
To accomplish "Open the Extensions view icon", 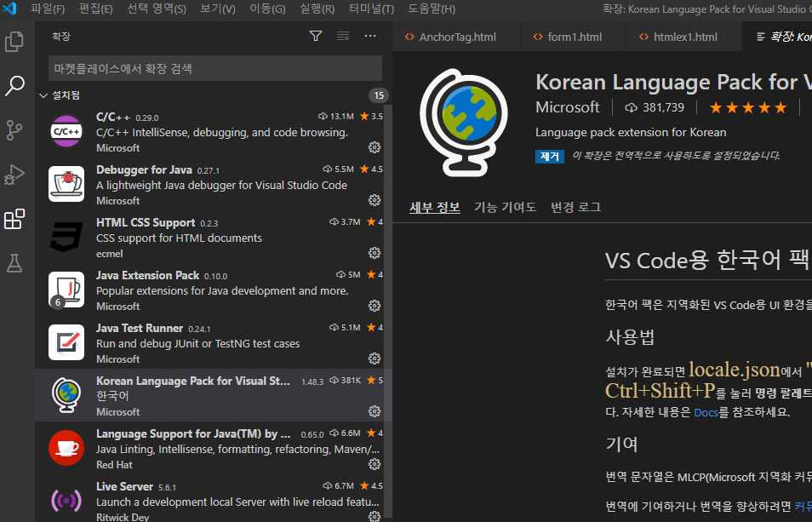I will pyautogui.click(x=14, y=219).
